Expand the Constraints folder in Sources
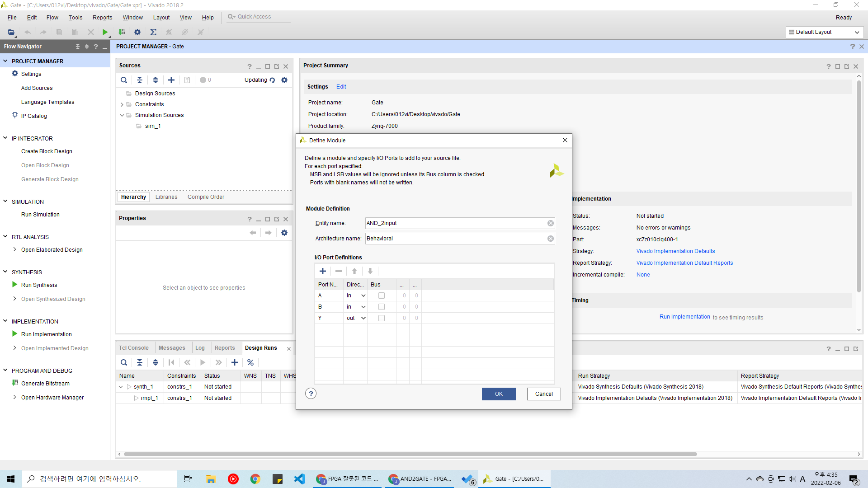The width and height of the screenshot is (868, 488). click(122, 104)
